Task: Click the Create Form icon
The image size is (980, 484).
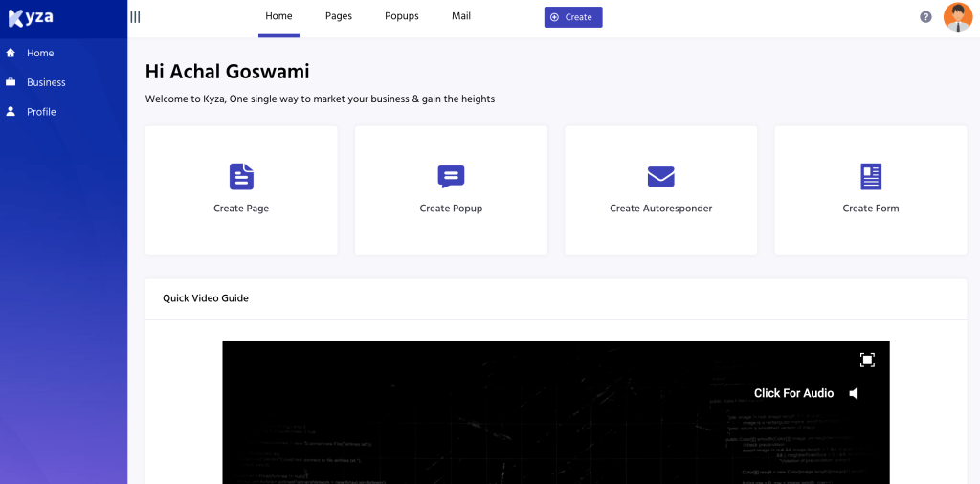Action: (x=871, y=177)
